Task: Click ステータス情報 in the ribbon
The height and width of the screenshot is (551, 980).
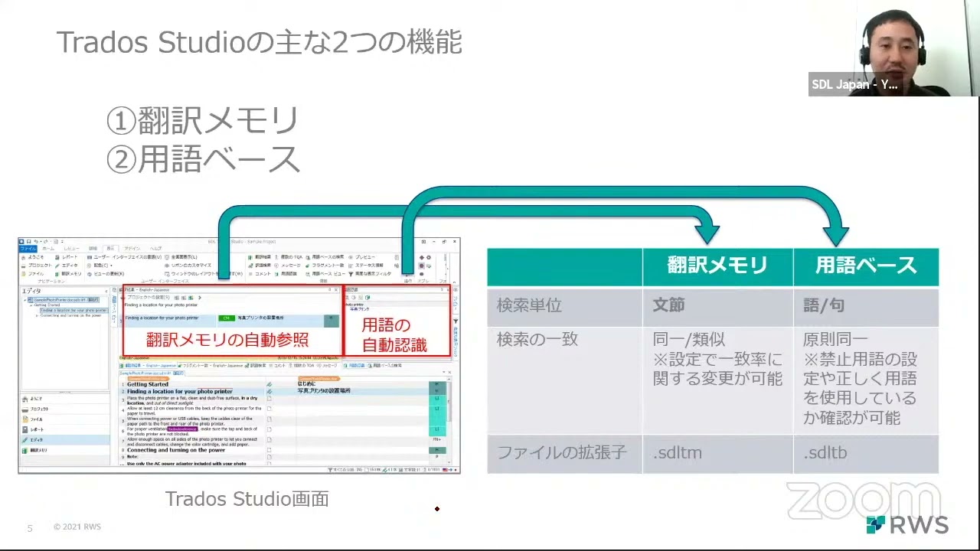Action: tap(366, 266)
